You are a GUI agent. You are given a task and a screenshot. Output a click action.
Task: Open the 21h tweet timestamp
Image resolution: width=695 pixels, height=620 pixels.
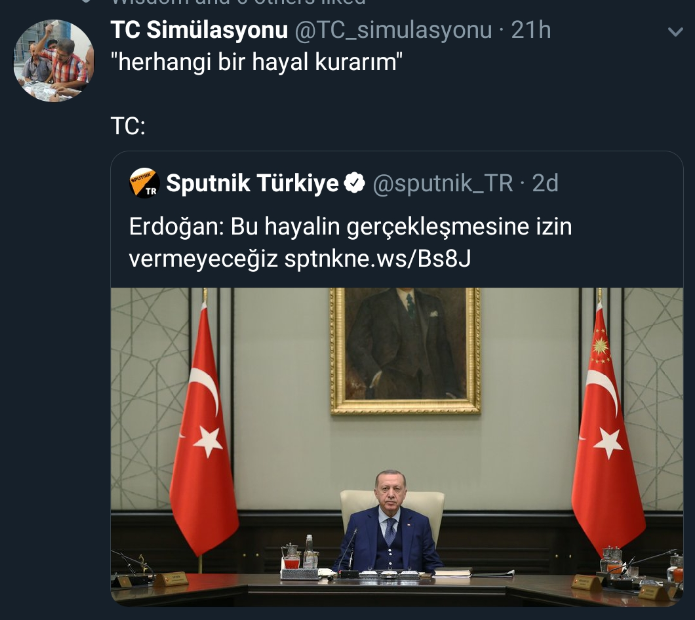click(531, 30)
